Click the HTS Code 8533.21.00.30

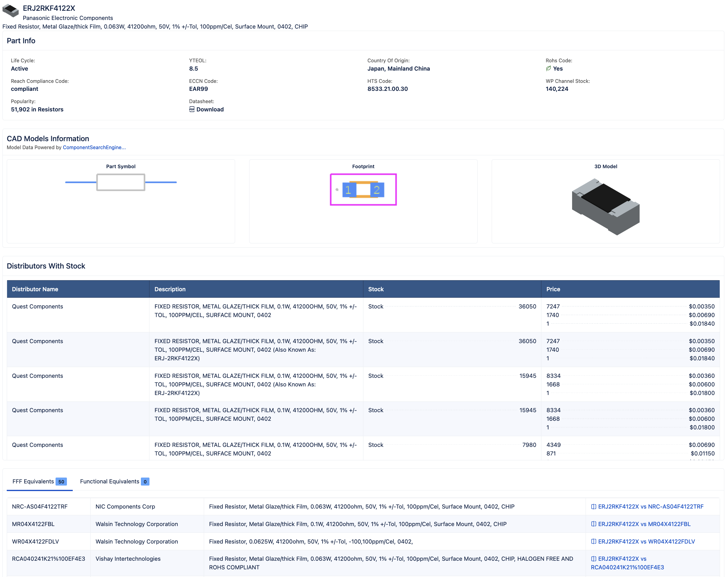tap(388, 89)
